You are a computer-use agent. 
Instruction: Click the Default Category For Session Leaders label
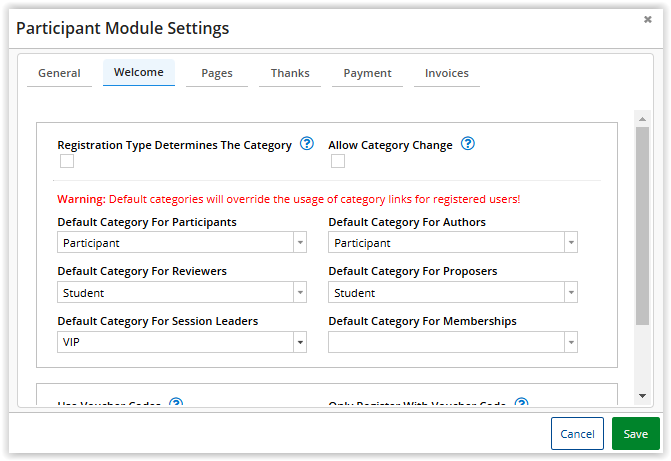click(158, 321)
